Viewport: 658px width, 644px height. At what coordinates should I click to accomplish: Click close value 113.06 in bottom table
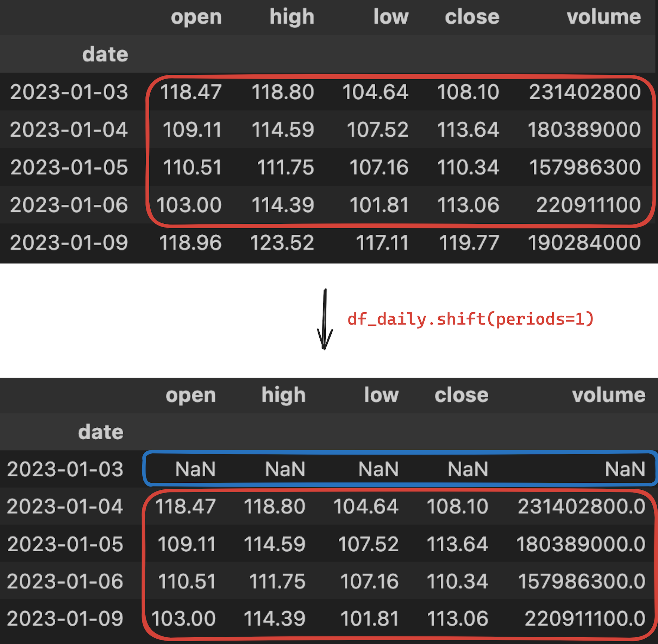click(x=458, y=619)
